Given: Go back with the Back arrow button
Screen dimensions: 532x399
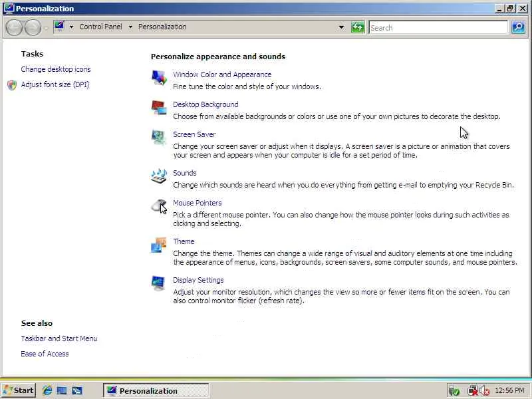Looking at the screenshot, I should (x=14, y=27).
